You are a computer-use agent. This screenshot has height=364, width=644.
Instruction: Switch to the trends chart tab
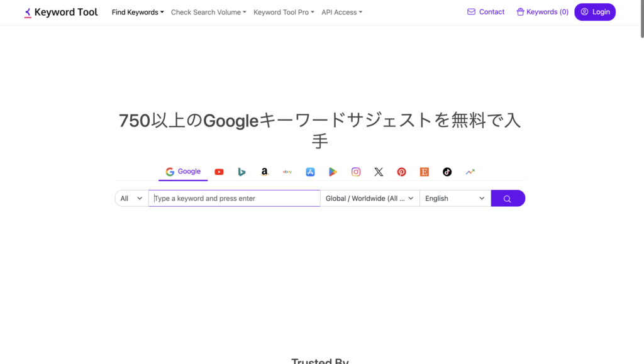(470, 172)
